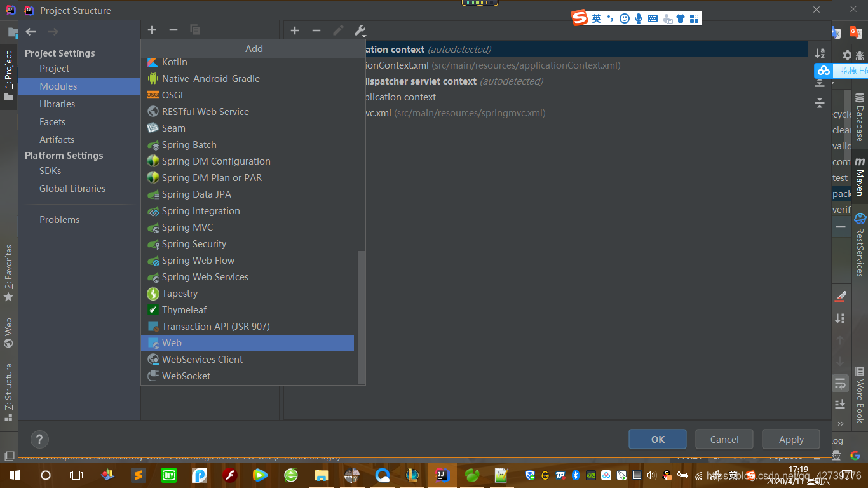This screenshot has width=868, height=488.
Task: Click the modules panel minus icon
Action: coord(173,30)
